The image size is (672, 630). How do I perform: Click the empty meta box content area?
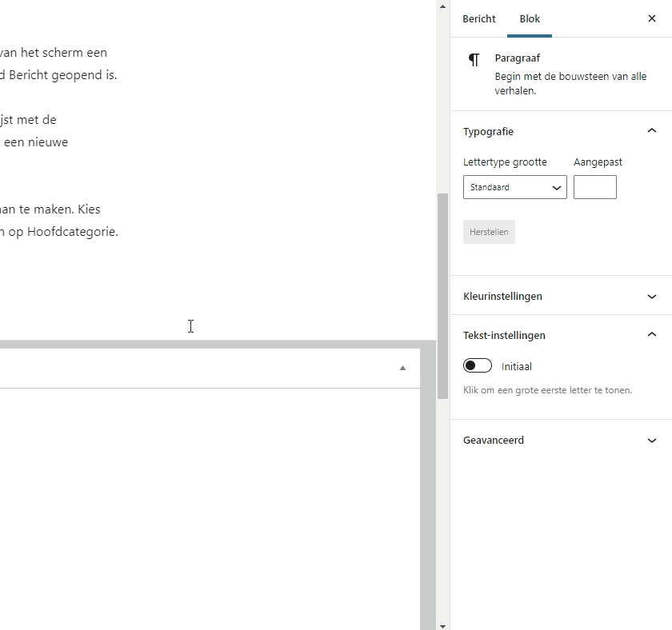point(208,504)
